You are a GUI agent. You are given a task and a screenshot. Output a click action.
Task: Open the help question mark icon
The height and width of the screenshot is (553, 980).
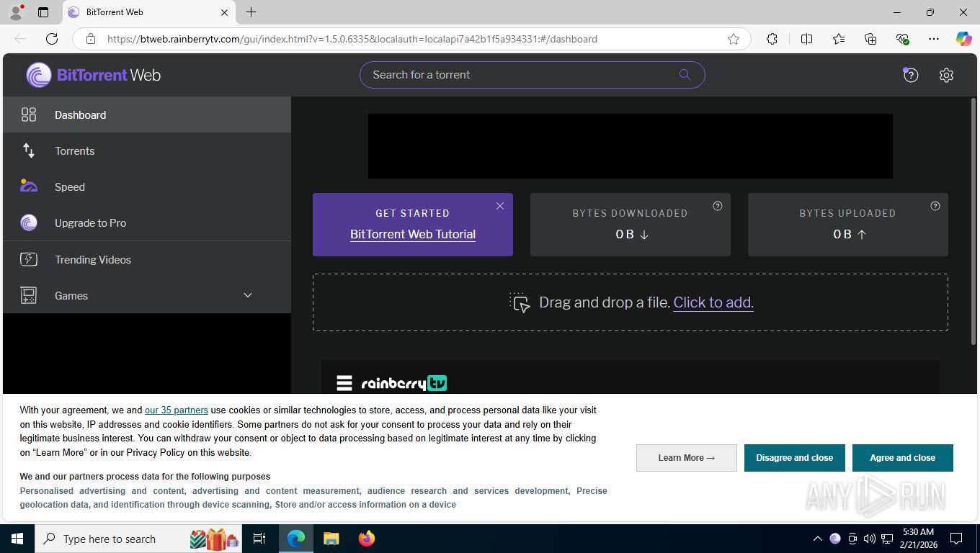pyautogui.click(x=911, y=75)
